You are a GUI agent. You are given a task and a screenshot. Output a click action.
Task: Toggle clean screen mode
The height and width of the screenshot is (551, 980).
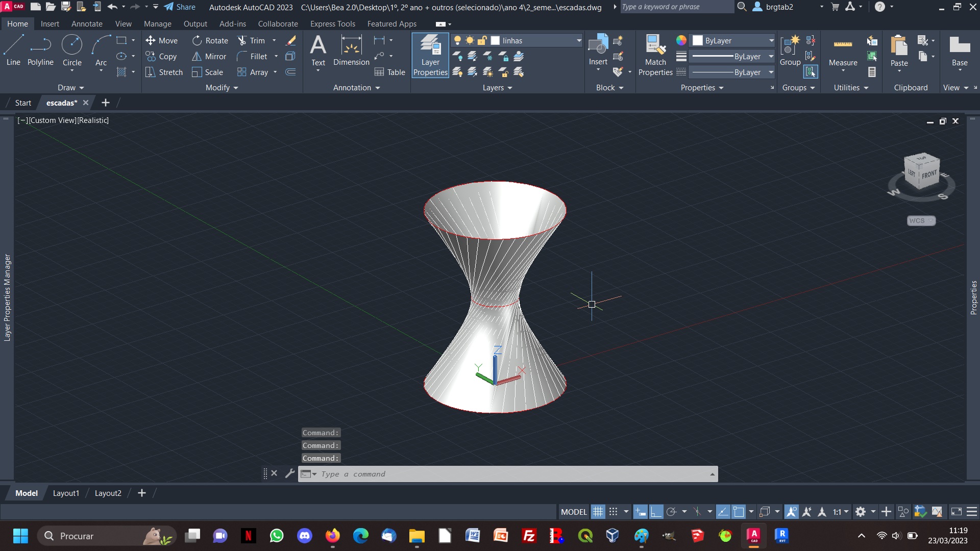tap(957, 512)
